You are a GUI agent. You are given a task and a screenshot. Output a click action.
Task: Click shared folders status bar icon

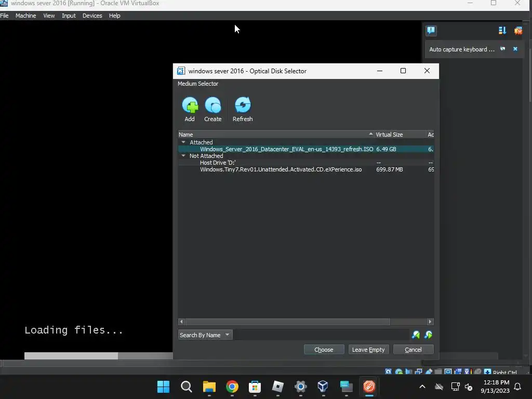[438, 371]
